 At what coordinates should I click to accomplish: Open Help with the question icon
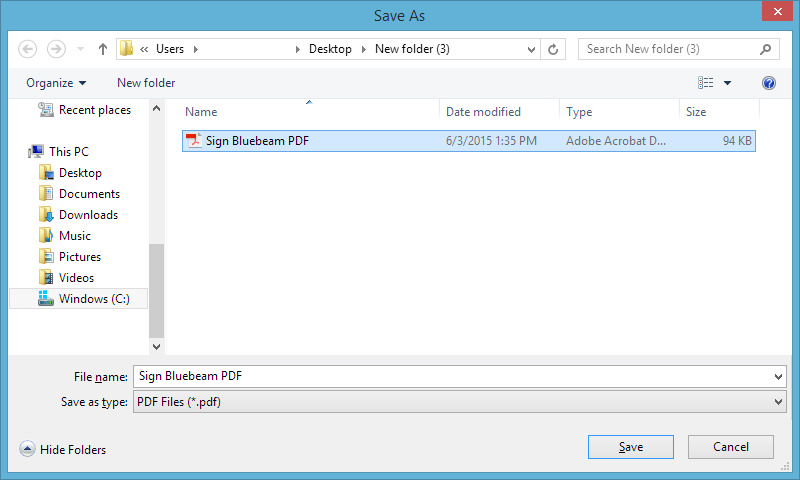pyautogui.click(x=769, y=83)
